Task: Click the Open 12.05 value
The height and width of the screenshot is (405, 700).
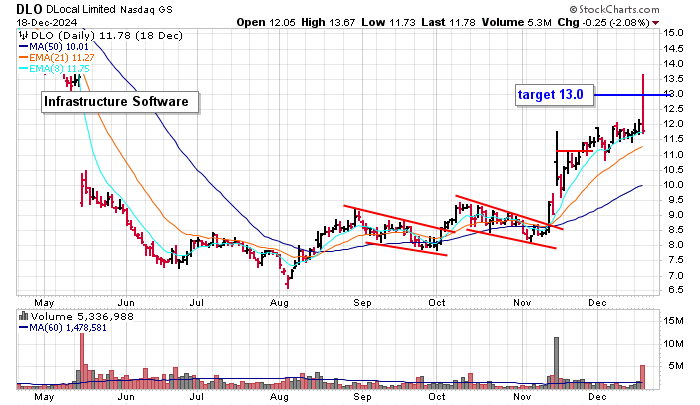Action: (x=266, y=22)
